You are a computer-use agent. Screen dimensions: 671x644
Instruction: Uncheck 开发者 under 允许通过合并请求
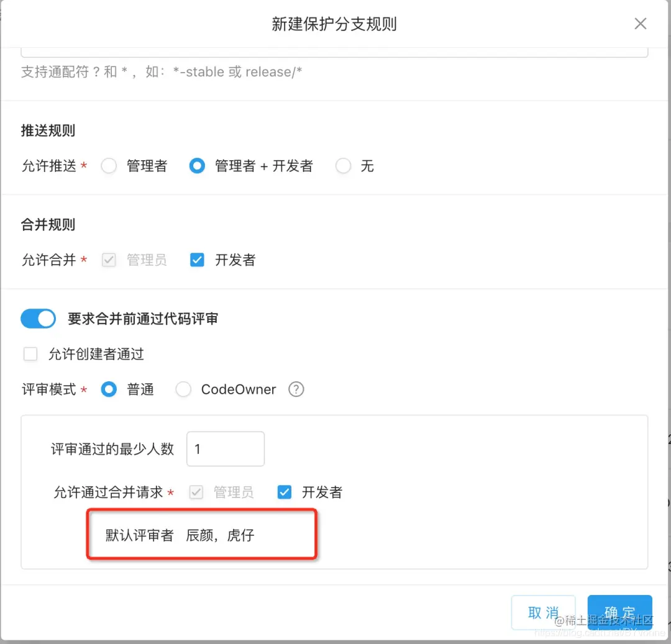click(284, 492)
